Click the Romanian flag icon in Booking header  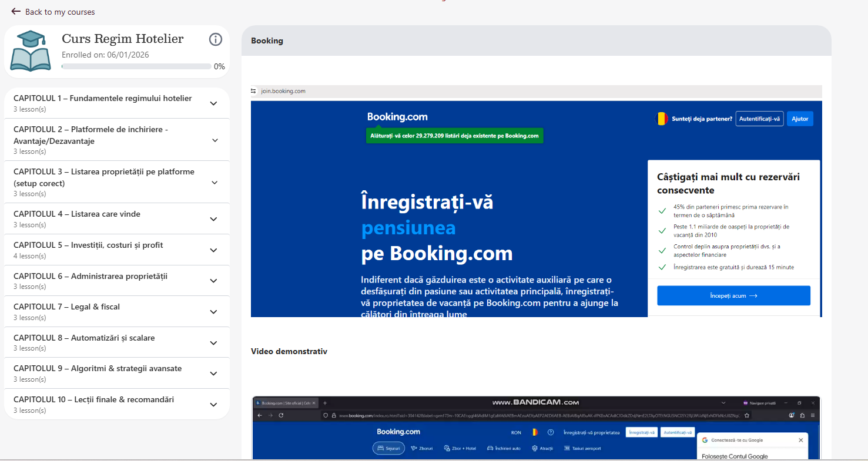662,119
